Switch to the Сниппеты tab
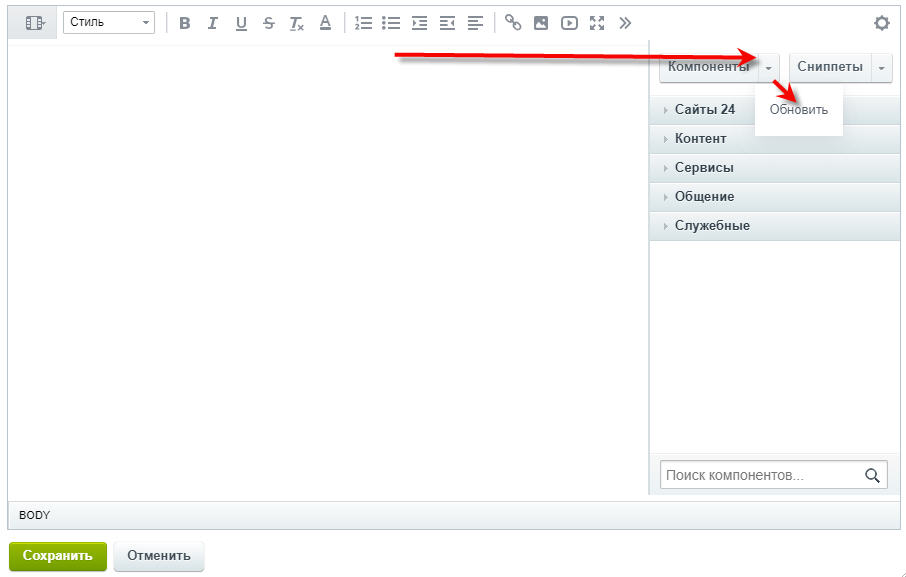Image resolution: width=906 pixels, height=577 pixels. point(830,67)
